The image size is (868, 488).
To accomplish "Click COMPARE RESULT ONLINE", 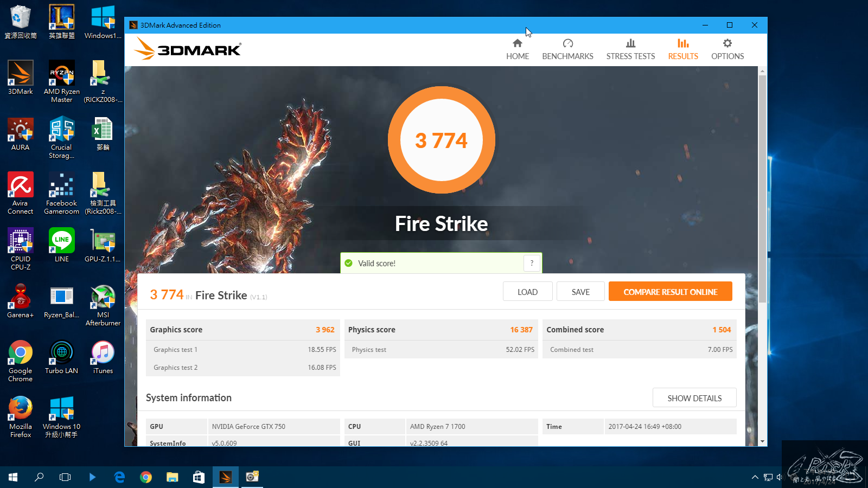I will coord(671,292).
